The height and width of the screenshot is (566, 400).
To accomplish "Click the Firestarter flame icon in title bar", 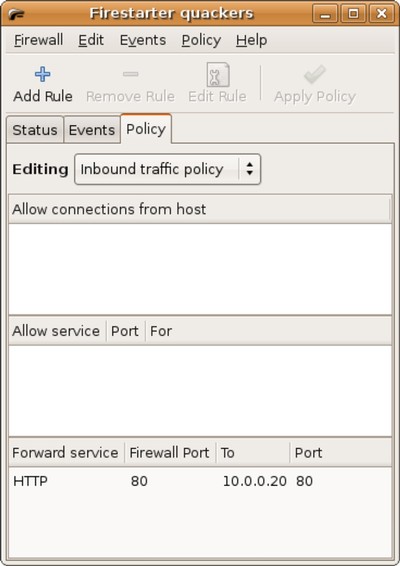I will (17, 14).
